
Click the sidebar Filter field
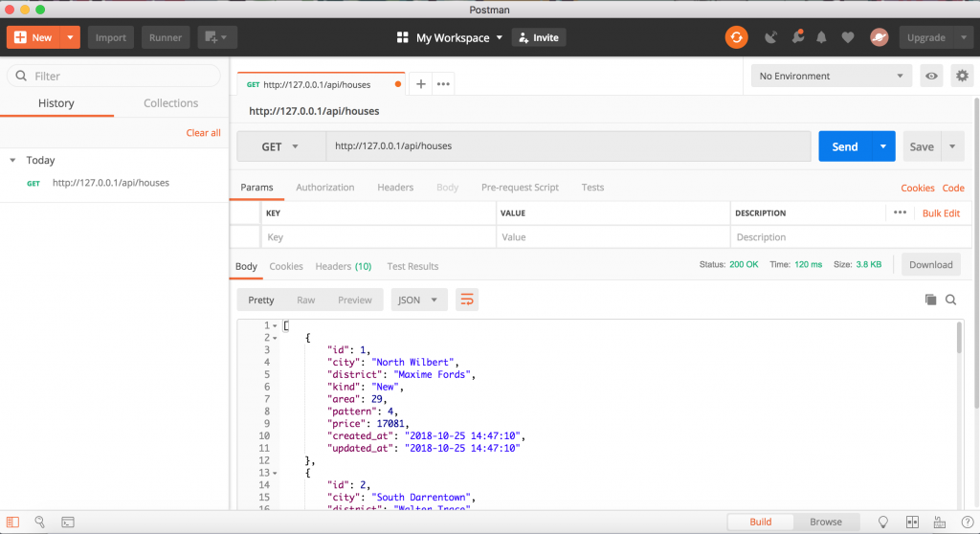click(x=114, y=77)
